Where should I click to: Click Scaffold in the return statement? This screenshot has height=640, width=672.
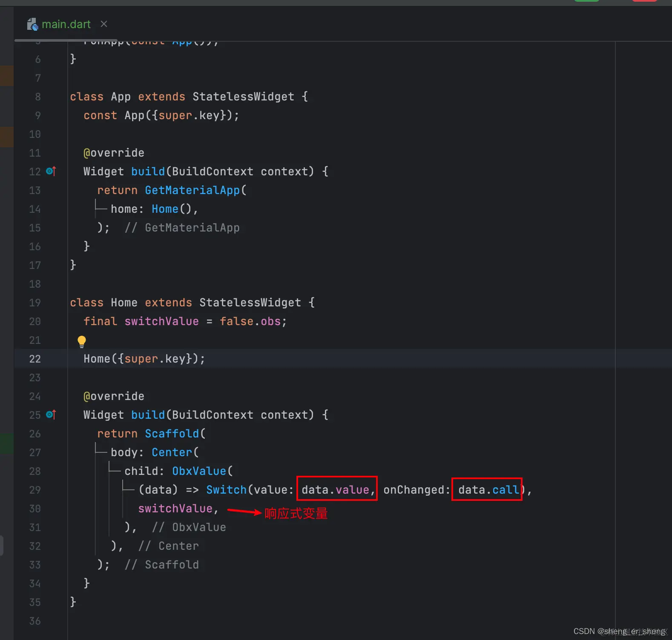pyautogui.click(x=172, y=434)
